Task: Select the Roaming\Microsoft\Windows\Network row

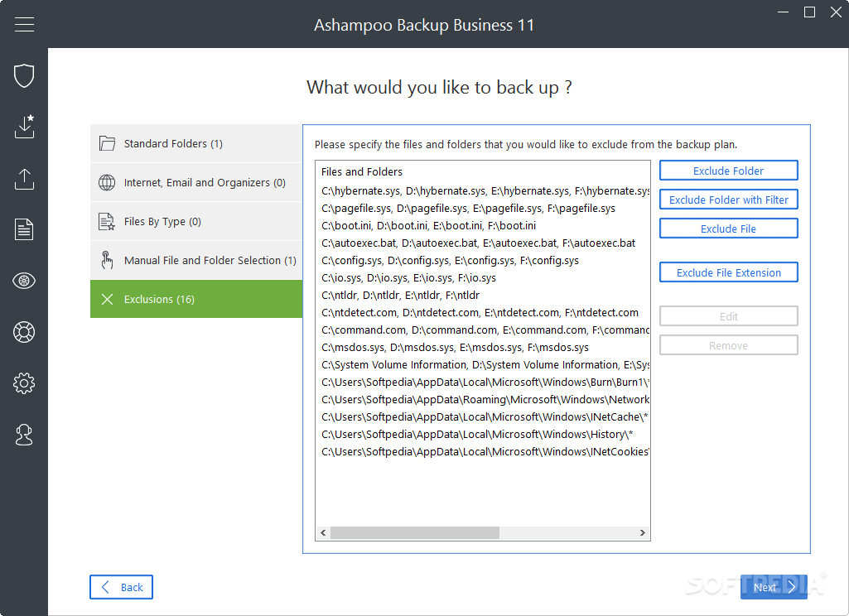Action: [482, 399]
